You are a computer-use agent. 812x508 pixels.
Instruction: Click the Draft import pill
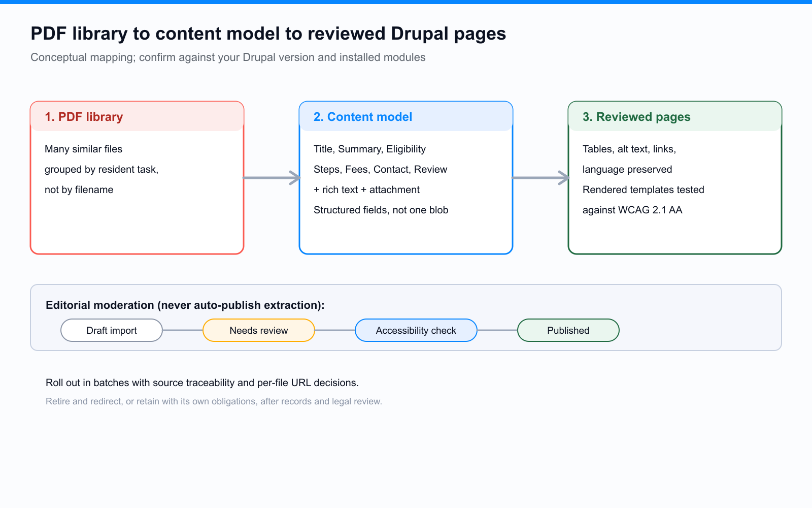pyautogui.click(x=112, y=330)
